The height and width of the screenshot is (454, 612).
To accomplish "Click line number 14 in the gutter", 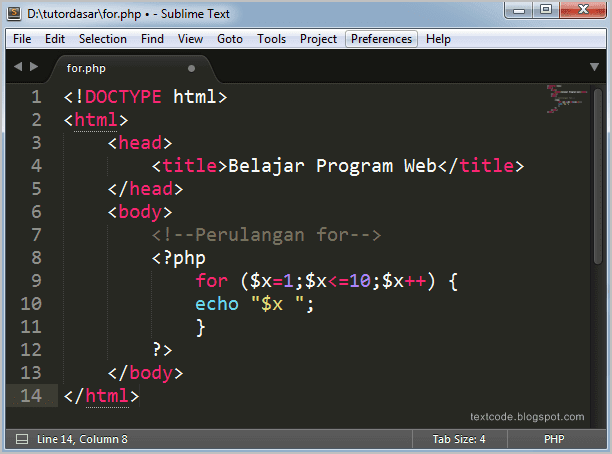I will click(31, 396).
